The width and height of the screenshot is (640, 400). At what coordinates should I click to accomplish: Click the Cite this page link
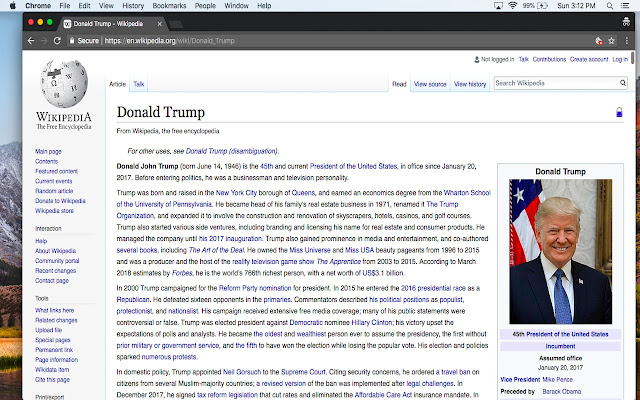52,380
